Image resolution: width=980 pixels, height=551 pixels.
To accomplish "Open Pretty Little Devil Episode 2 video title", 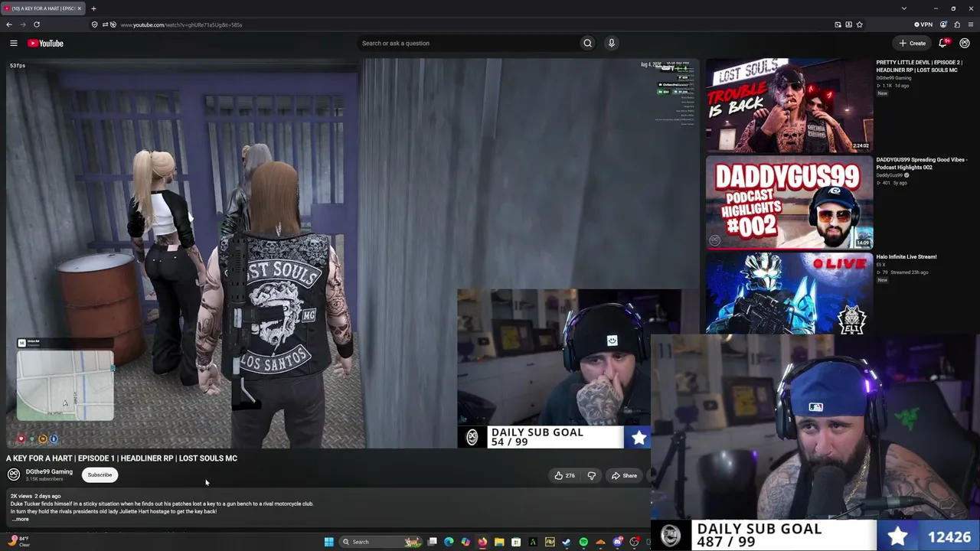I will tap(919, 67).
